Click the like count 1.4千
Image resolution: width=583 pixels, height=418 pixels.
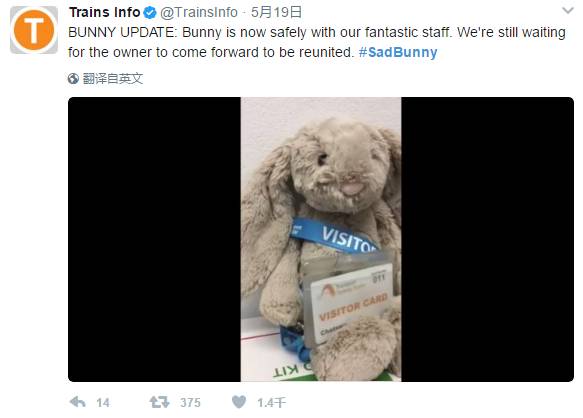tap(271, 402)
